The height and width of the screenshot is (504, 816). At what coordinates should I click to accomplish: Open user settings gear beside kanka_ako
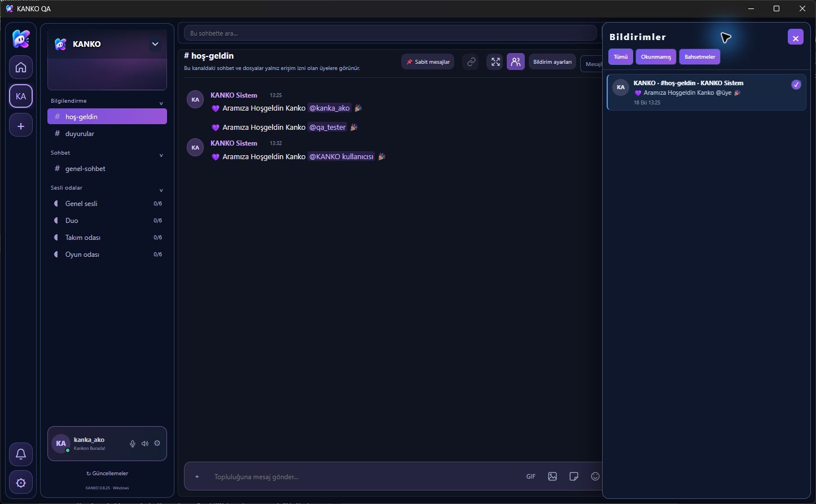tap(157, 444)
